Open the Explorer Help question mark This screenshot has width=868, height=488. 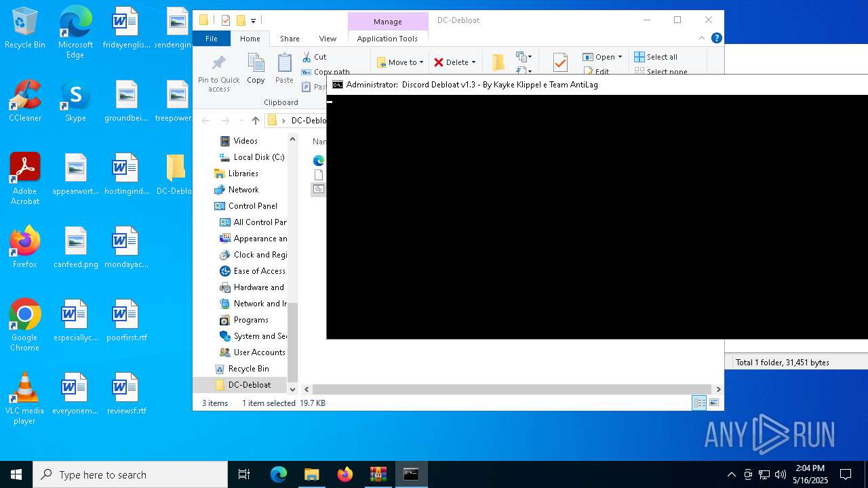716,39
